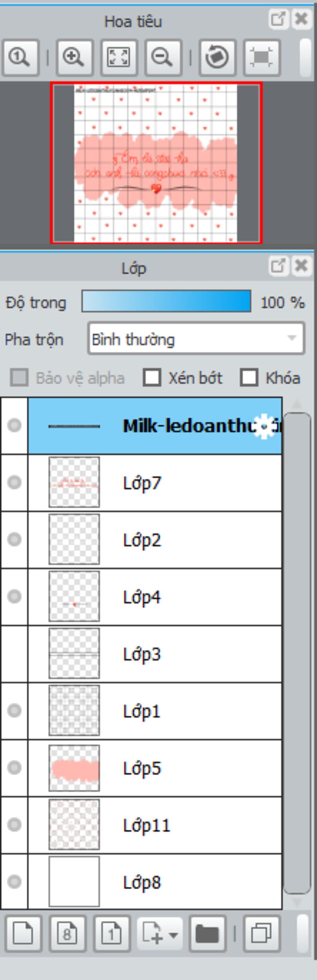Show hidden layer Lớp3

(x=15, y=653)
